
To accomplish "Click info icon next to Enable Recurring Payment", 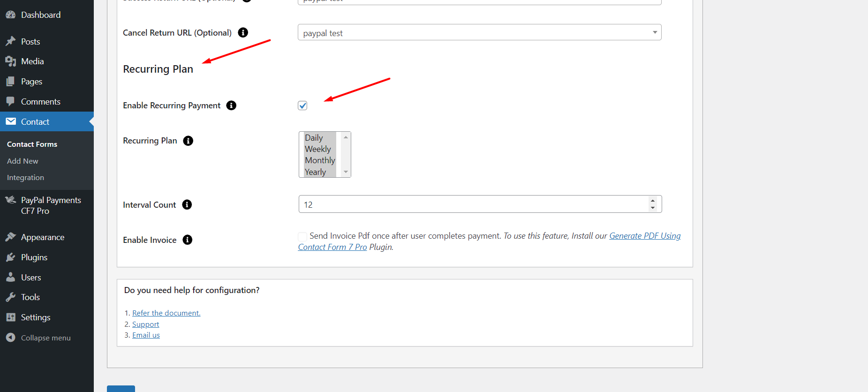I will pos(231,106).
